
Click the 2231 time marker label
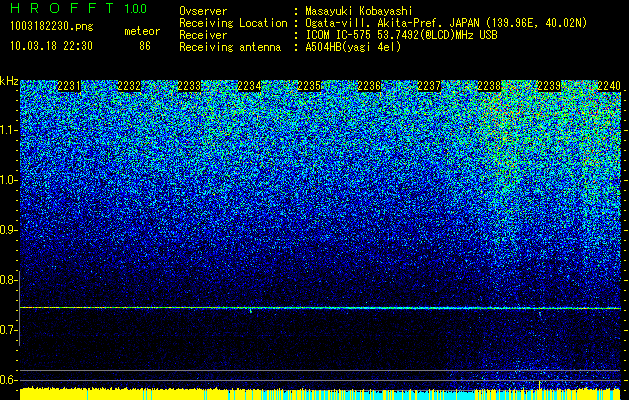(69, 86)
